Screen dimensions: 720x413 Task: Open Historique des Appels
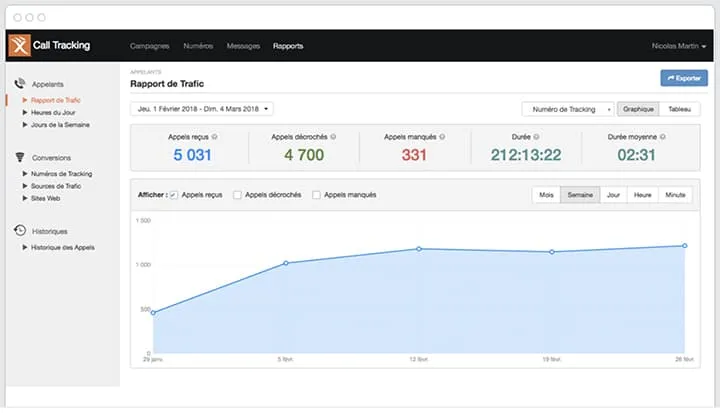[x=63, y=248]
